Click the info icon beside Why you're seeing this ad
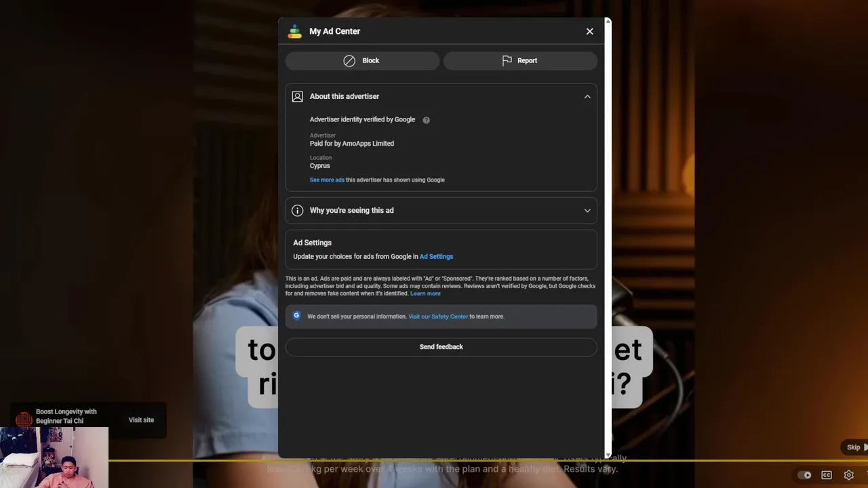The height and width of the screenshot is (488, 868). click(297, 210)
